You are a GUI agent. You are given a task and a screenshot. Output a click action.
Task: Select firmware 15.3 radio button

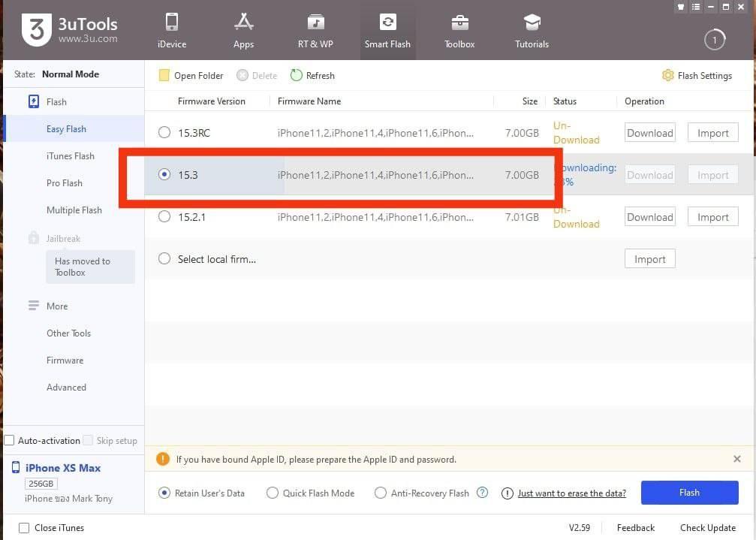[164, 174]
